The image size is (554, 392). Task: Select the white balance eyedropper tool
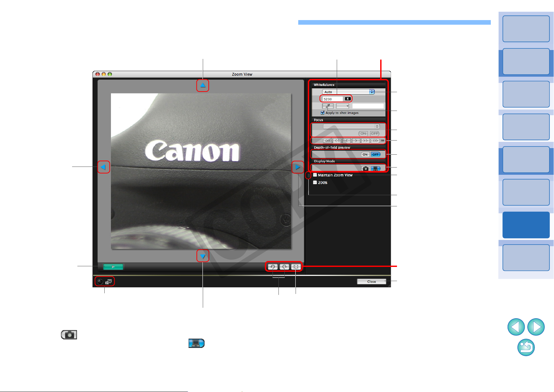tap(328, 106)
